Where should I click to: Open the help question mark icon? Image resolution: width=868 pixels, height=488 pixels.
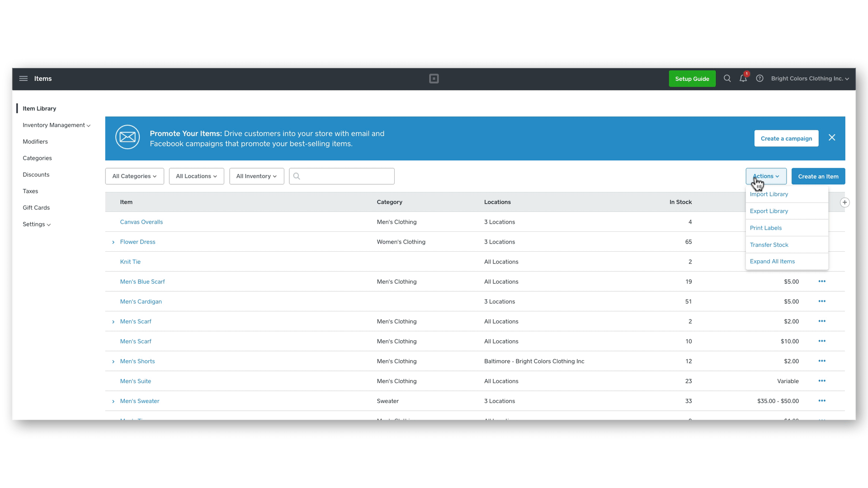759,79
